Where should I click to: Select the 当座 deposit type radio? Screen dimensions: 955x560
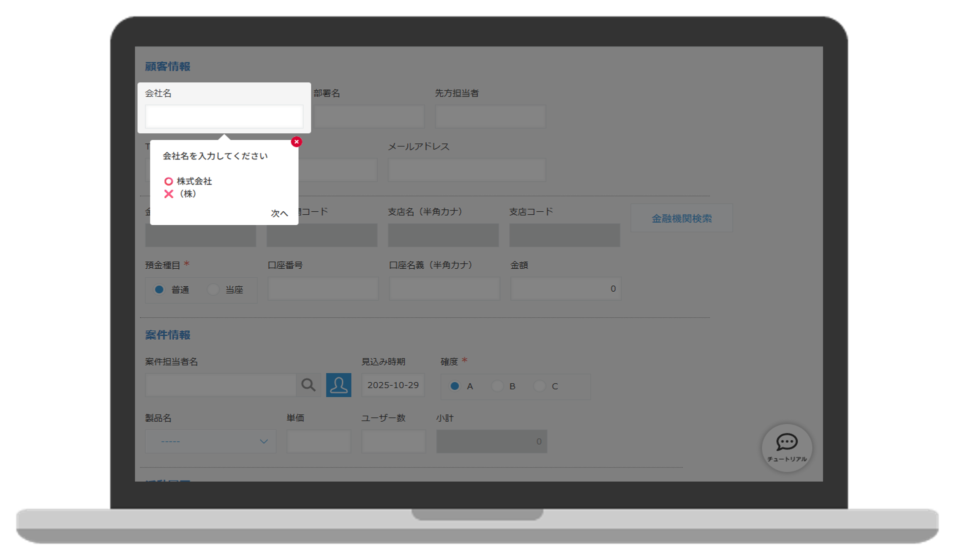pos(213,290)
